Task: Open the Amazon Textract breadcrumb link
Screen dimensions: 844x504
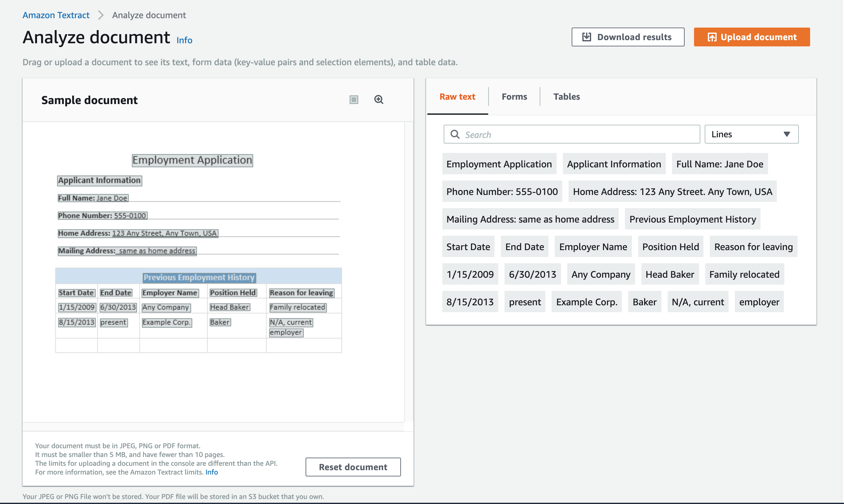Action: [56, 15]
